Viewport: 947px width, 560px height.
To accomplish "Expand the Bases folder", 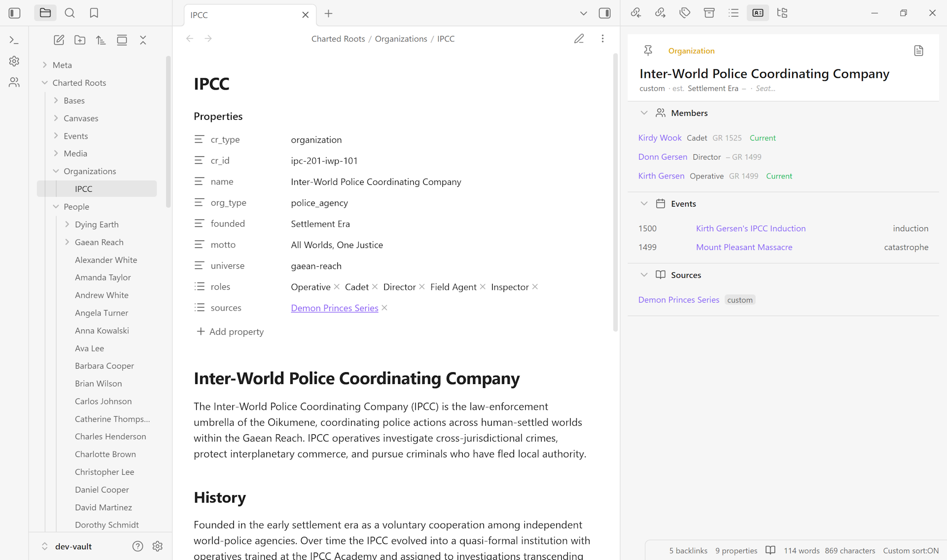I will [x=56, y=101].
